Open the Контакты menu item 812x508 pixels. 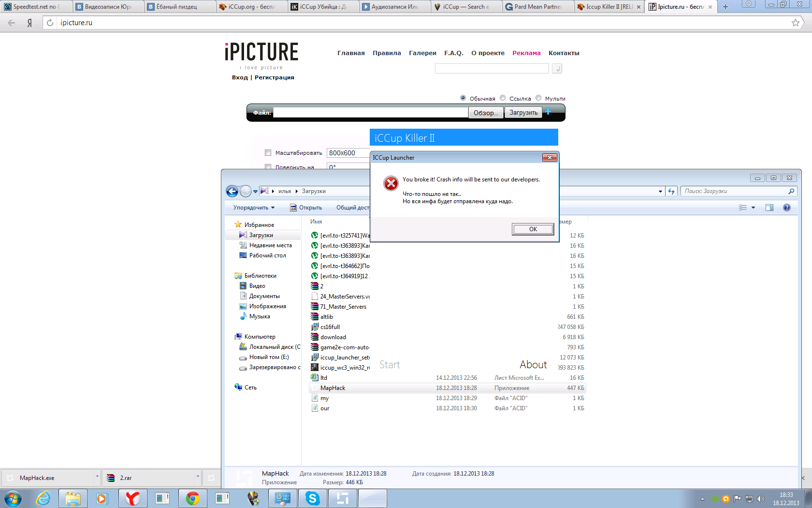[x=564, y=53]
